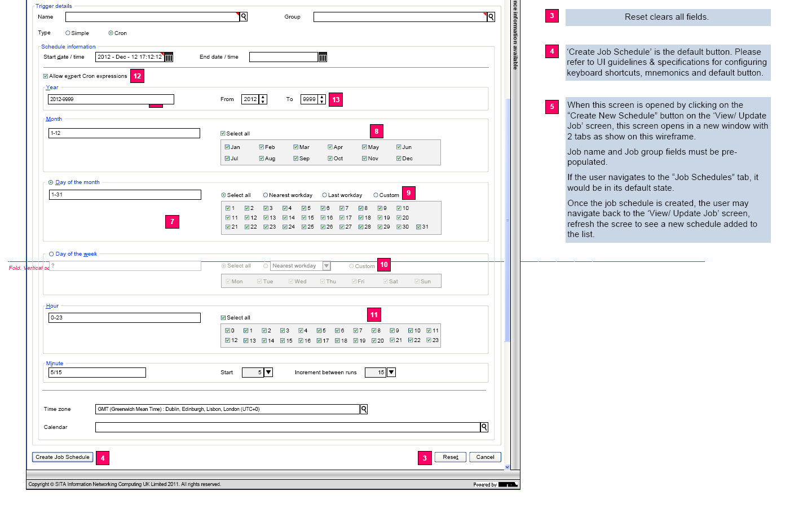Open the End date/time calendar picker icon
812x508 pixels.
322,56
